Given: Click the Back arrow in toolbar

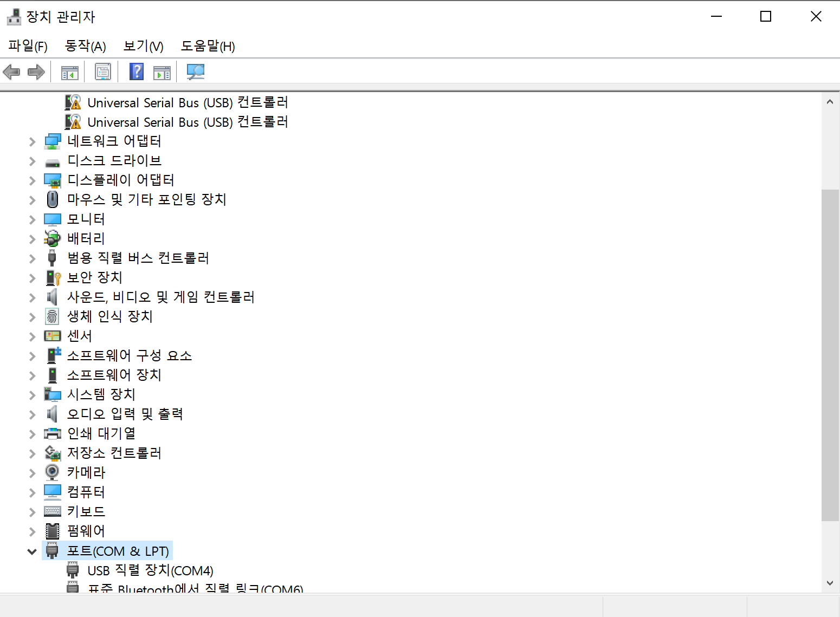Looking at the screenshot, I should (11, 72).
